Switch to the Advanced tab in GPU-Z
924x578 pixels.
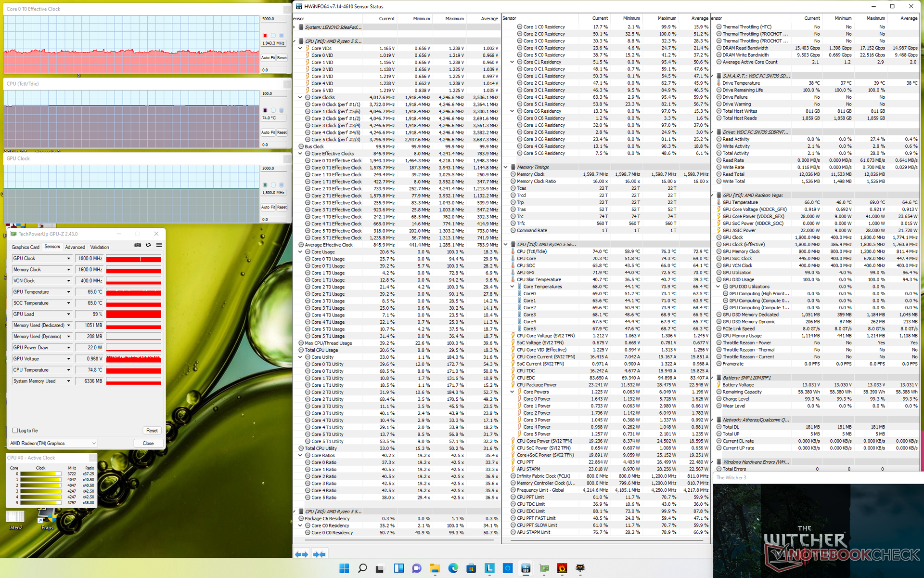click(x=75, y=247)
